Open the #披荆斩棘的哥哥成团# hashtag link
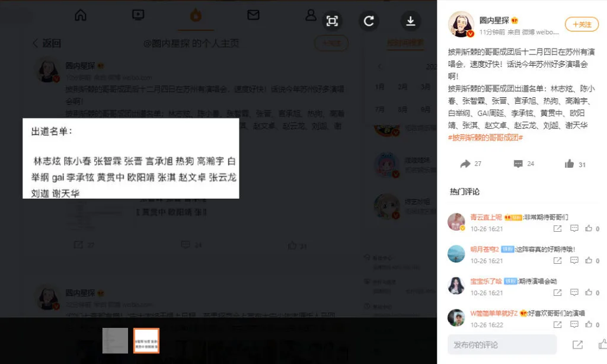 (x=485, y=137)
